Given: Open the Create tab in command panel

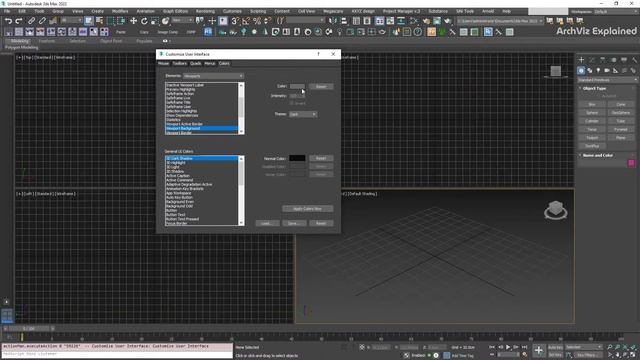Looking at the screenshot, I should click(581, 60).
